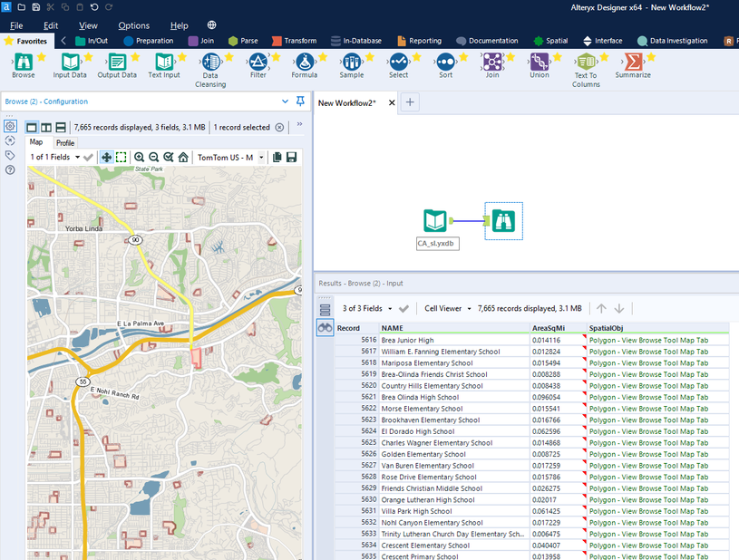Clear the '1 record selected' selection

pyautogui.click(x=279, y=128)
